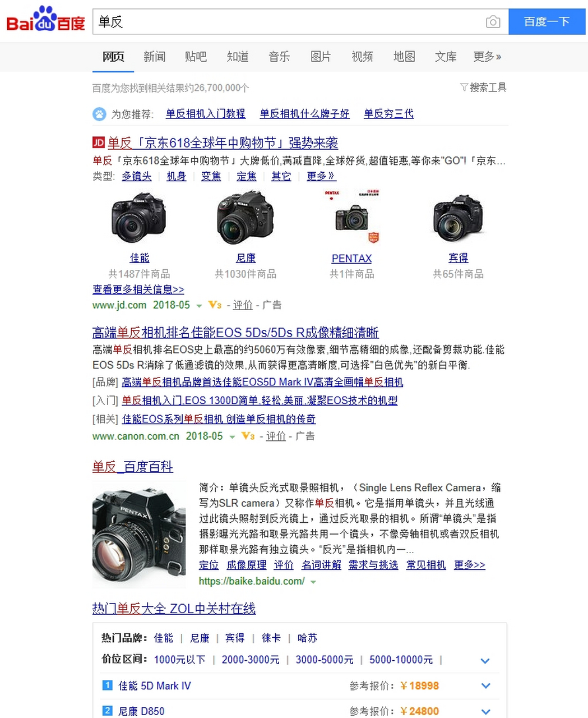Click rank 1 badge for 佳能 5D Mark IV
Image resolution: width=588 pixels, height=718 pixels.
[108, 685]
